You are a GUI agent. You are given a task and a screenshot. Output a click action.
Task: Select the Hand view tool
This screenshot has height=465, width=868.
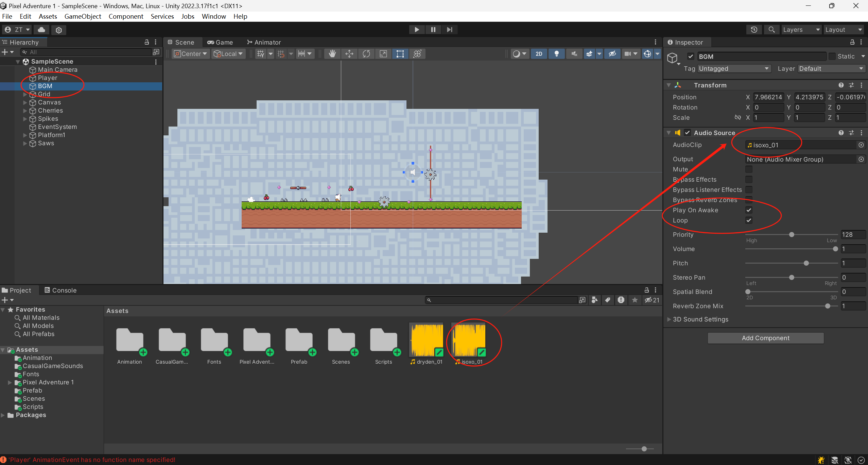point(332,54)
